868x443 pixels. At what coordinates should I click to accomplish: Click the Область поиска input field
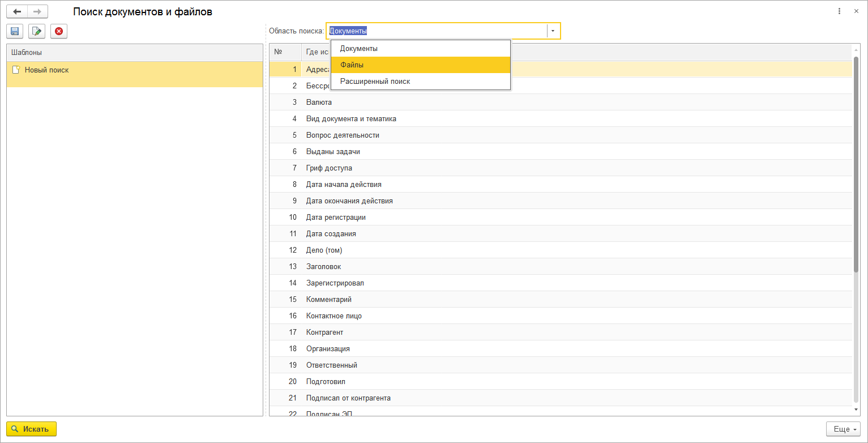click(x=437, y=31)
